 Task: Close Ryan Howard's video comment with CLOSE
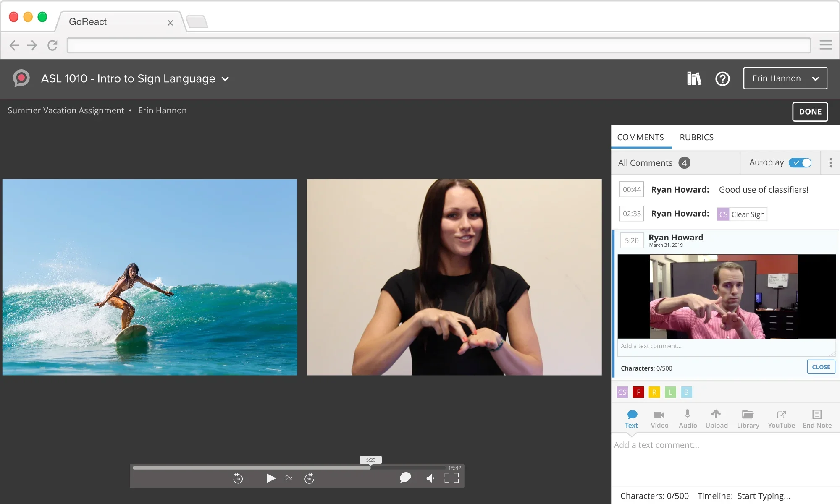(821, 367)
